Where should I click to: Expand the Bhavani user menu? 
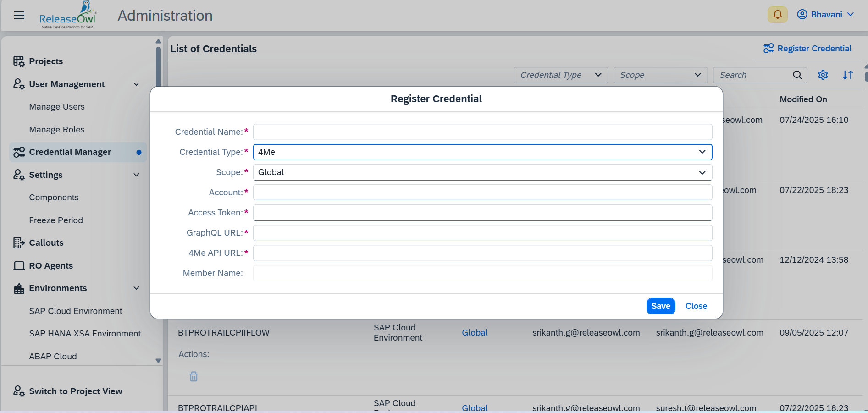tap(826, 15)
